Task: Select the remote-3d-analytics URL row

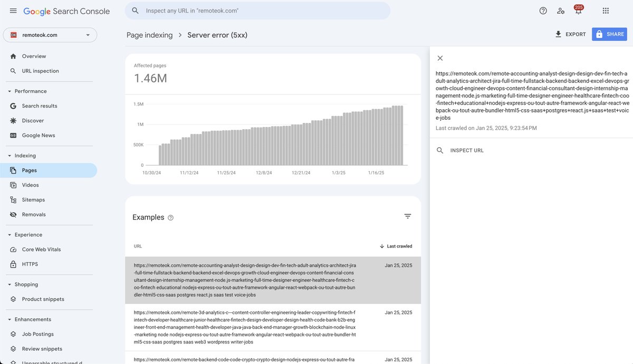Action: tap(273, 327)
